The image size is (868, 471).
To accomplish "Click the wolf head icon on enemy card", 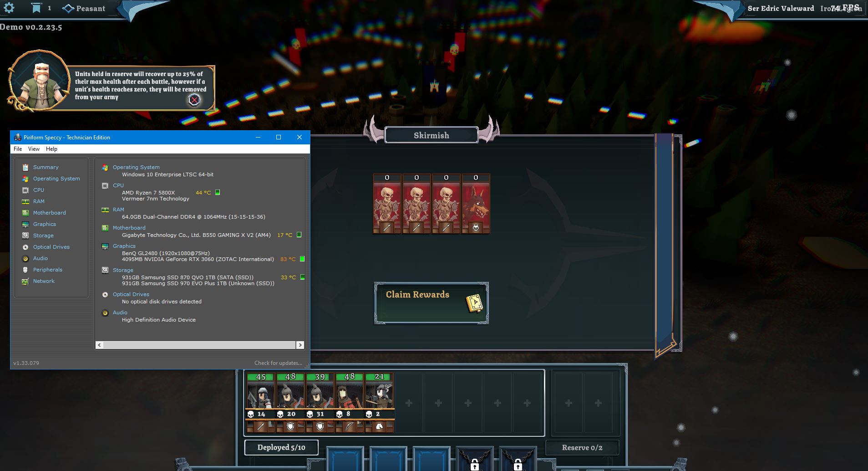I will click(x=476, y=227).
